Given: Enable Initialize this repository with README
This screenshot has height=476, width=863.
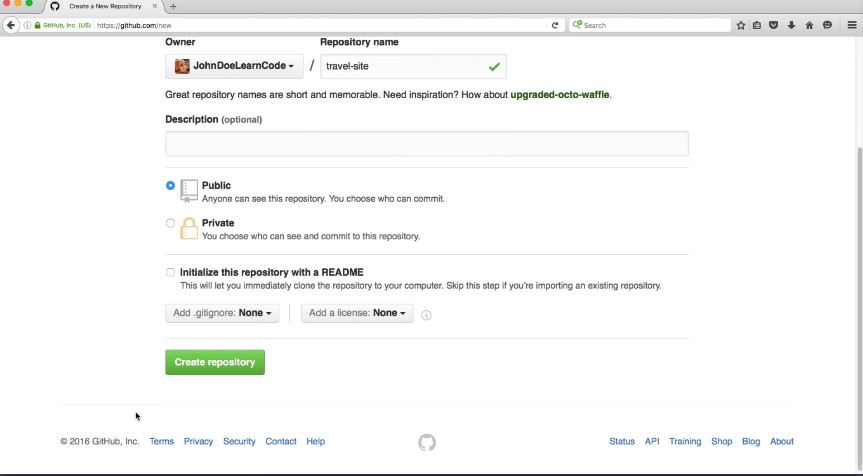Looking at the screenshot, I should point(171,272).
